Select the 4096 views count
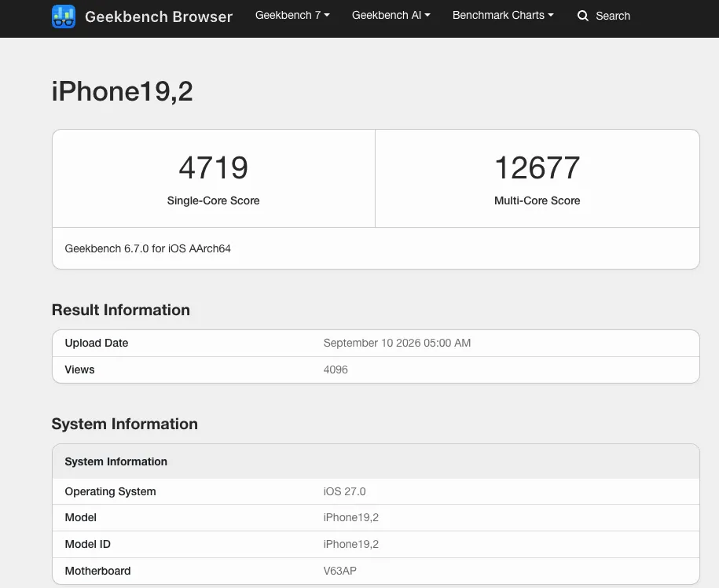The height and width of the screenshot is (588, 719). tap(336, 369)
